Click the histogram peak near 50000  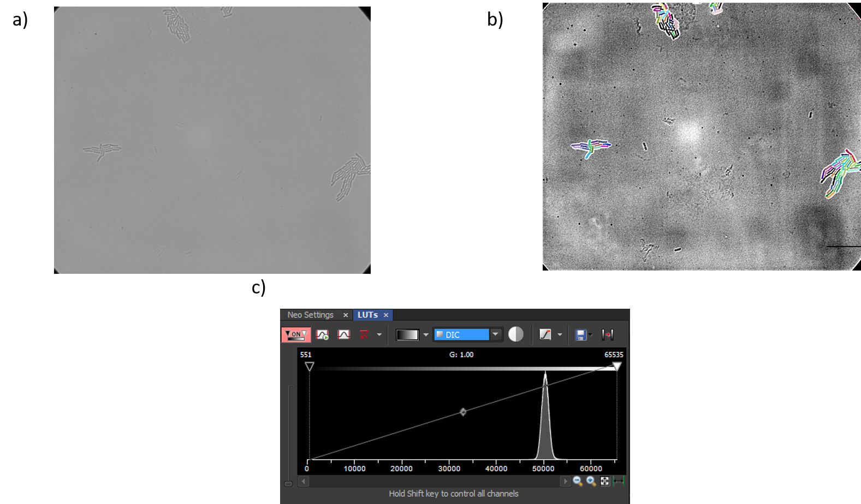545,417
